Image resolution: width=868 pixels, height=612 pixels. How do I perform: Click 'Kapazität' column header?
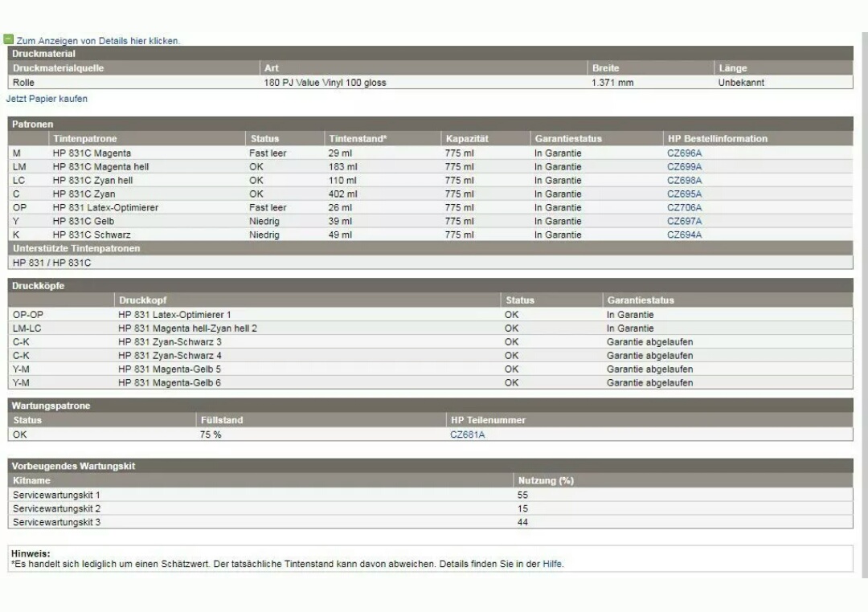pos(467,139)
